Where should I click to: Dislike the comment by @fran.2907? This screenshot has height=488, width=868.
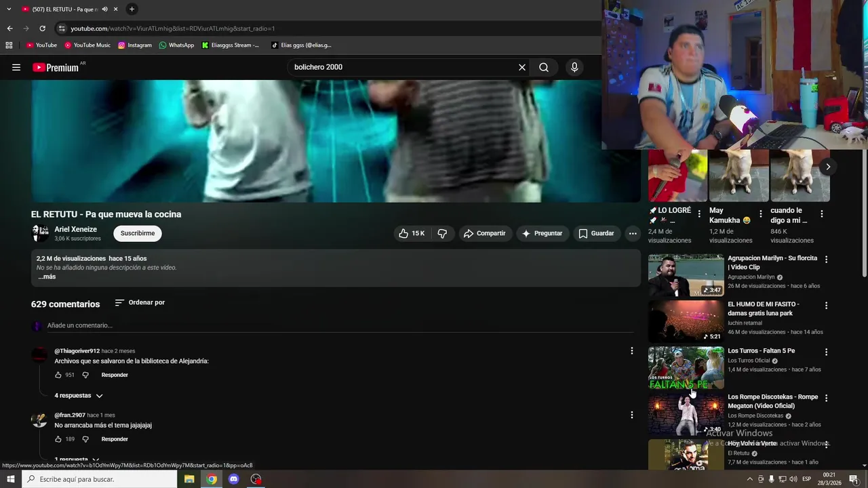pos(85,439)
